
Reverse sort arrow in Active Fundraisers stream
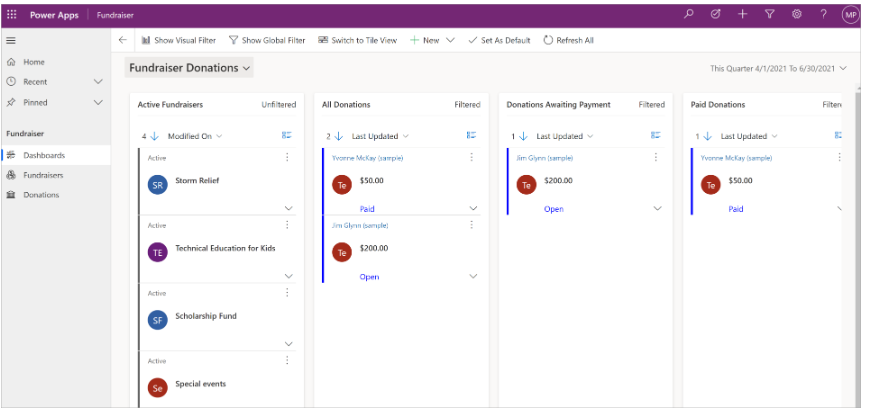pos(154,136)
